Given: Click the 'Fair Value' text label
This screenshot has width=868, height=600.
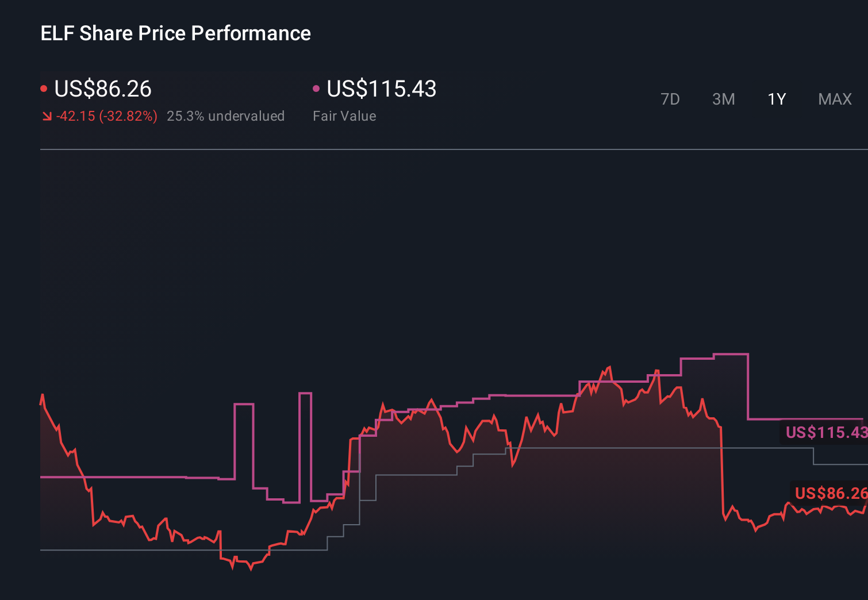Looking at the screenshot, I should coord(344,116).
